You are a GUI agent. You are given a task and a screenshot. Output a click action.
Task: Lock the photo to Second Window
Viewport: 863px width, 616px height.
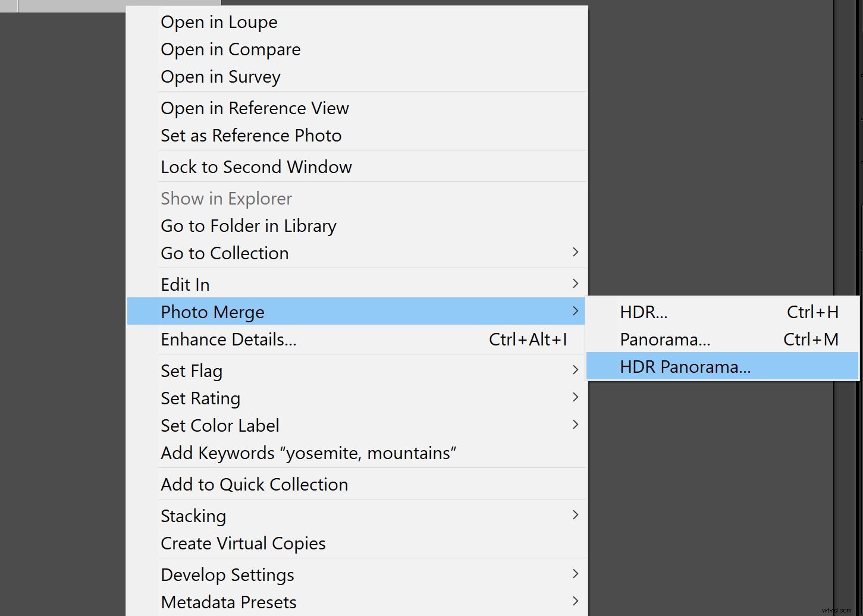pyautogui.click(x=256, y=166)
